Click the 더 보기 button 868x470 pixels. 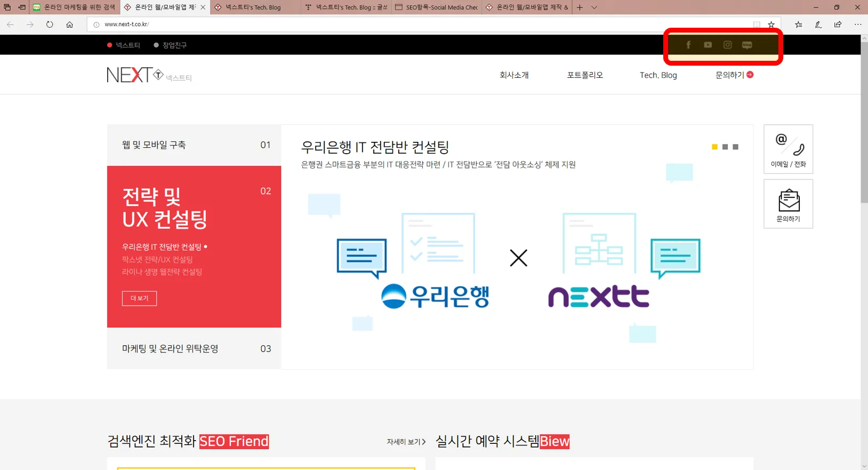coord(139,298)
